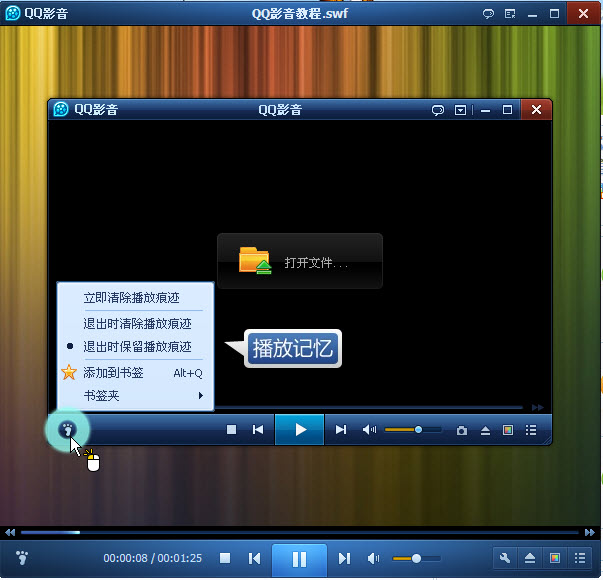Click the 打开文件... button
Viewport: 603px width, 580px height.
pyautogui.click(x=300, y=261)
